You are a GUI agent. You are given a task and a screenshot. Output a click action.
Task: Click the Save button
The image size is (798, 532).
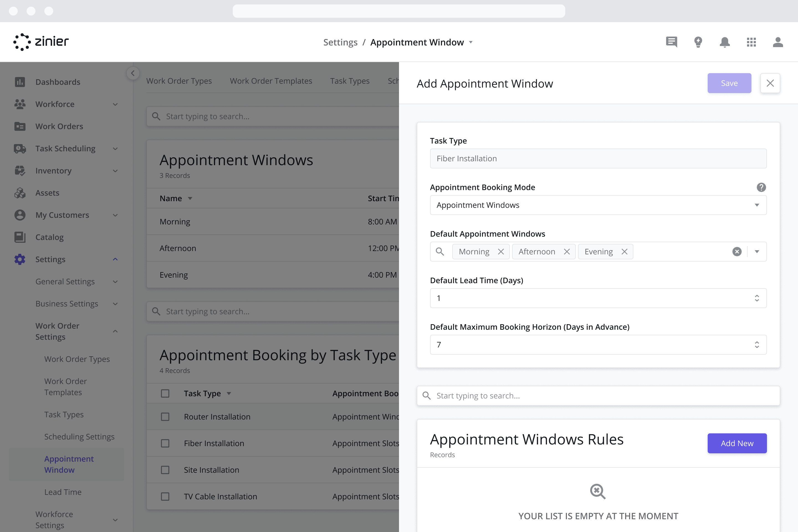point(729,83)
